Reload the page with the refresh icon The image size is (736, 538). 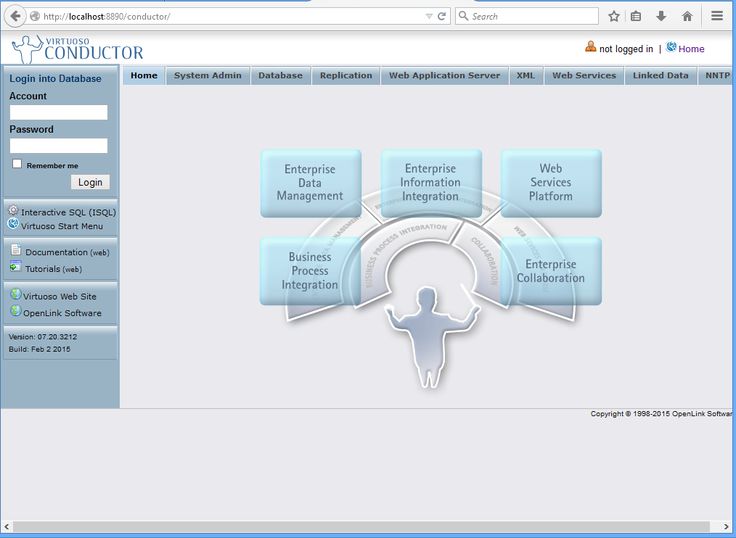(x=441, y=16)
